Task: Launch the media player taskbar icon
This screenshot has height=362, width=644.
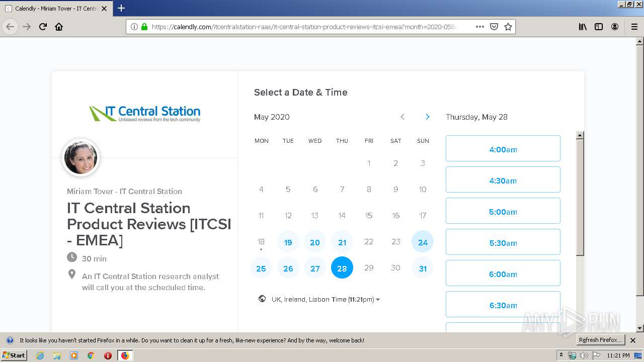Action: tap(74, 355)
